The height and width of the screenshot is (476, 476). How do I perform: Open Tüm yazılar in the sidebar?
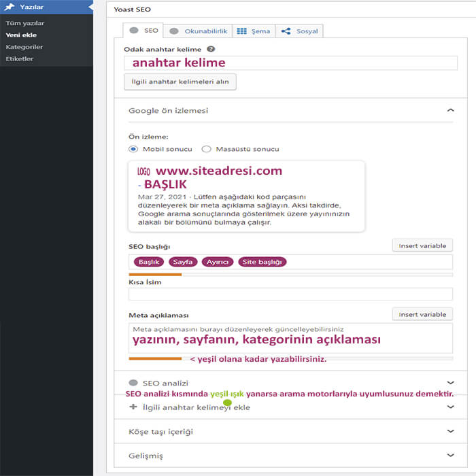coord(25,23)
